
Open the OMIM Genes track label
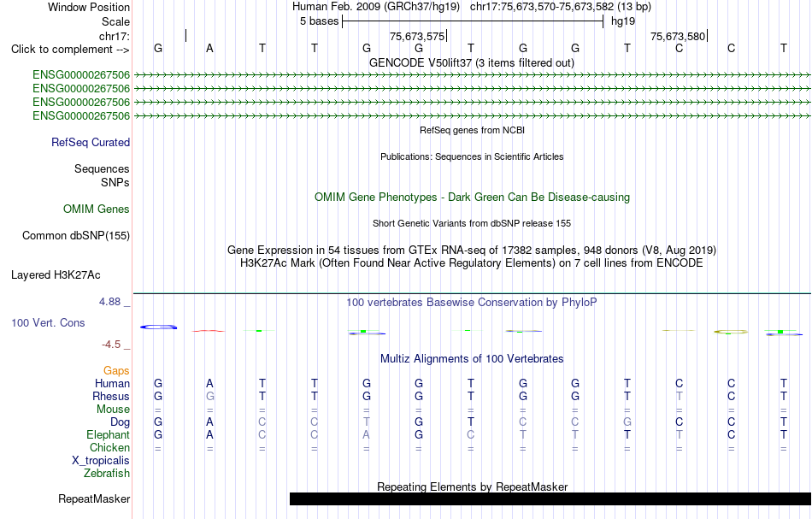(96, 209)
